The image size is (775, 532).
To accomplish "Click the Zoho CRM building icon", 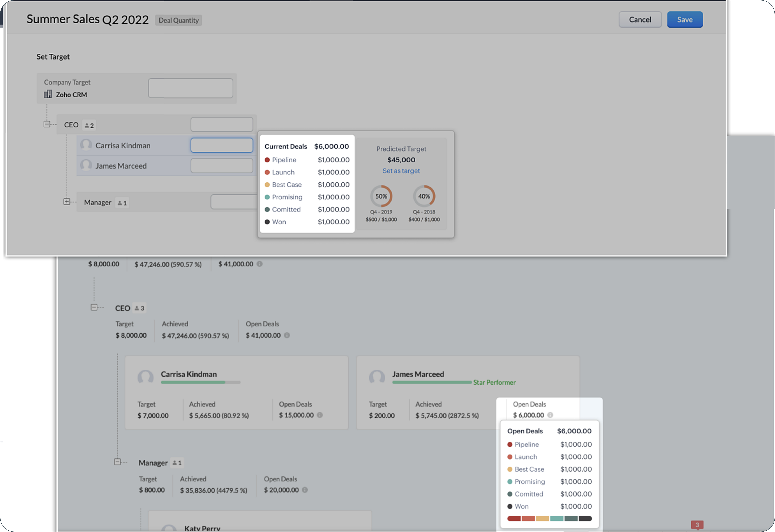I will pyautogui.click(x=48, y=94).
